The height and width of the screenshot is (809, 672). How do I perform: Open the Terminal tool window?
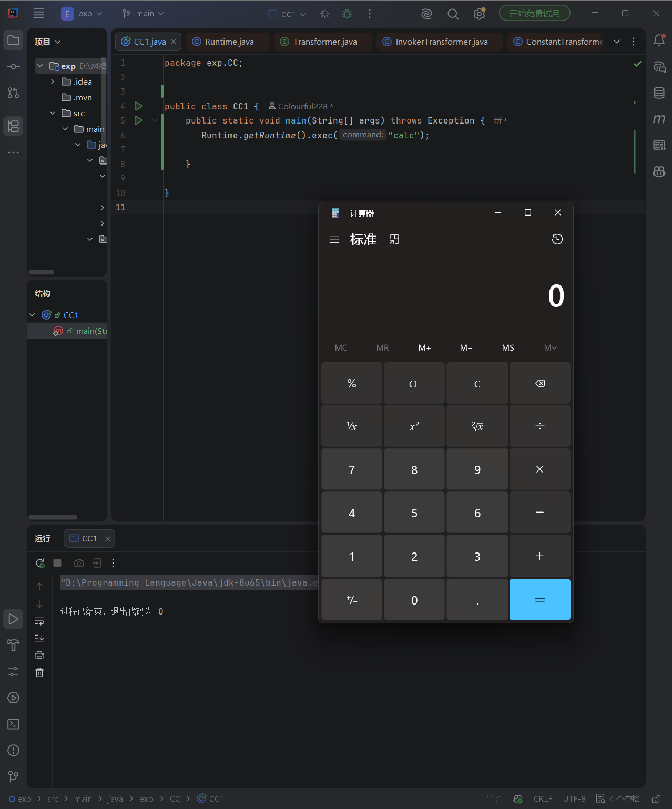click(14, 724)
